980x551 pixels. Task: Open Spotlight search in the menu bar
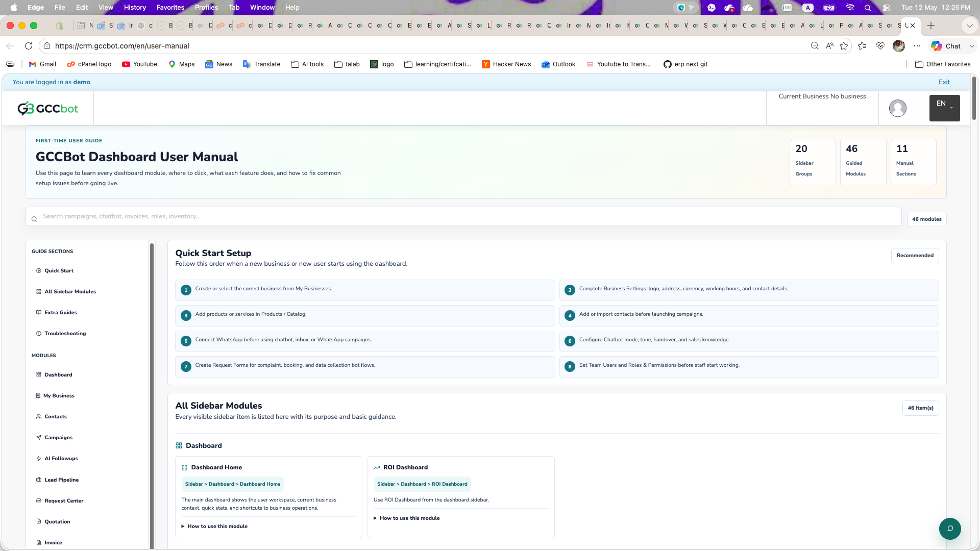click(868, 7)
